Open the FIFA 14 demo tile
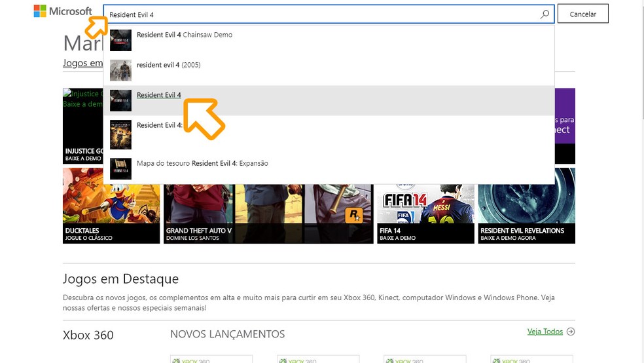The height and width of the screenshot is (363, 644). [x=425, y=214]
